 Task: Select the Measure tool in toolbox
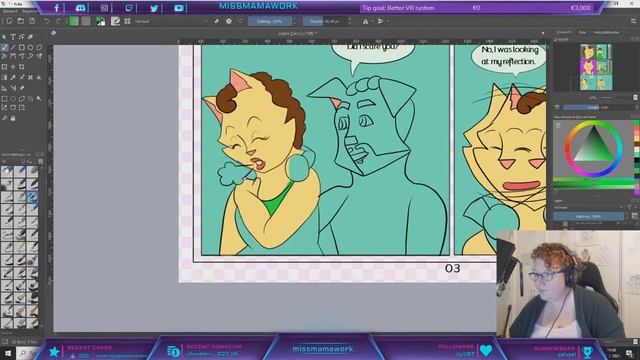click(13, 87)
